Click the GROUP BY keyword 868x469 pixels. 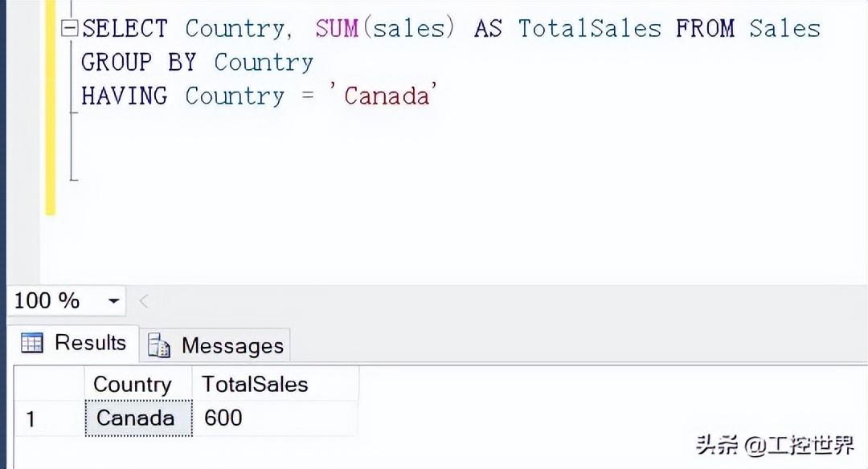pyautogui.click(x=139, y=63)
